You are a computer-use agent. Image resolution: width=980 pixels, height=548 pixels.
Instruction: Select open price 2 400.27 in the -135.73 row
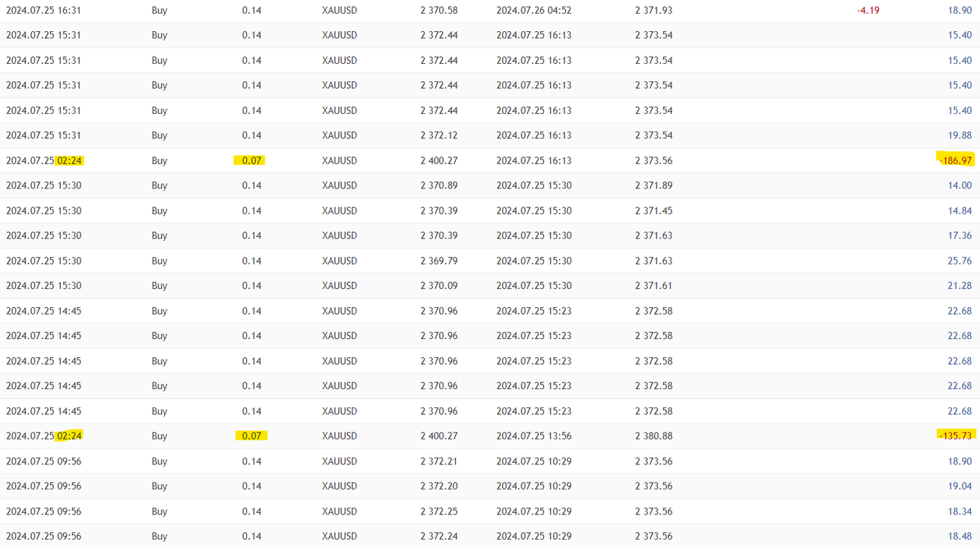pyautogui.click(x=439, y=436)
